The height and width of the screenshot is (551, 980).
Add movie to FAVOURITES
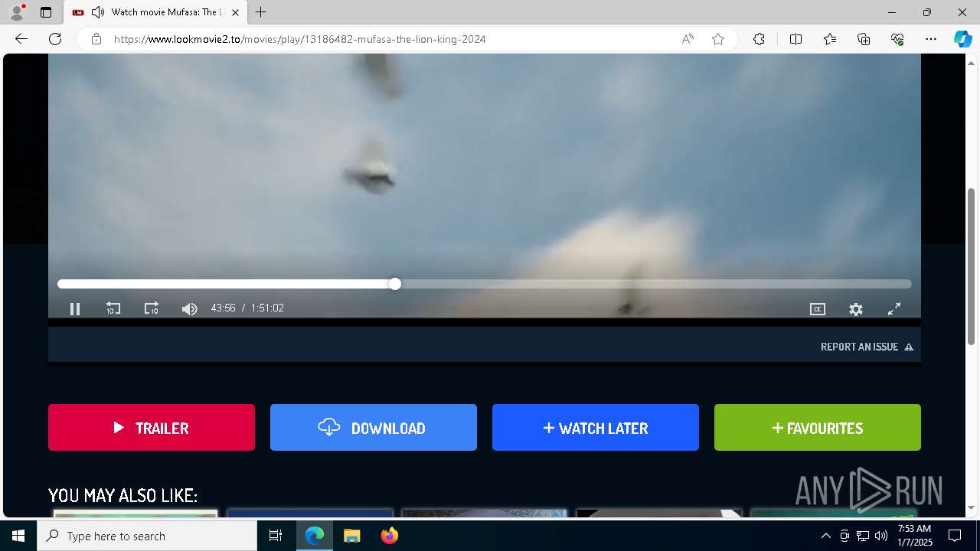pos(818,428)
